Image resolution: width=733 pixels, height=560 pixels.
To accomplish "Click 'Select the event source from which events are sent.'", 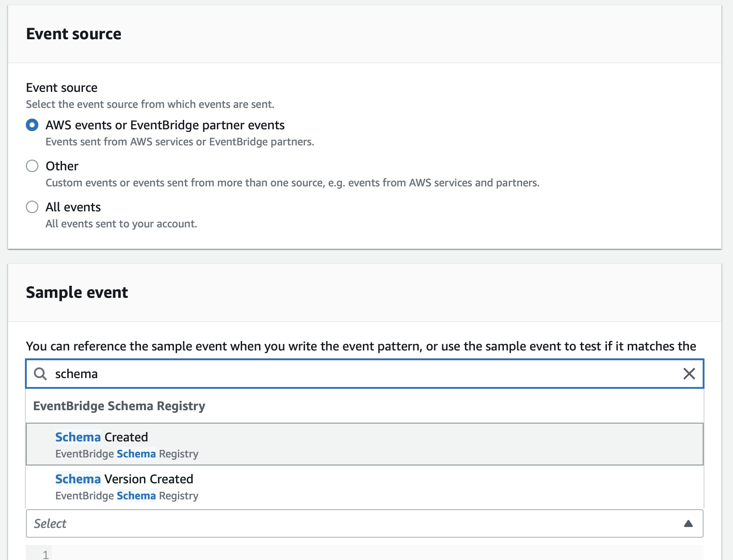I will [x=150, y=104].
